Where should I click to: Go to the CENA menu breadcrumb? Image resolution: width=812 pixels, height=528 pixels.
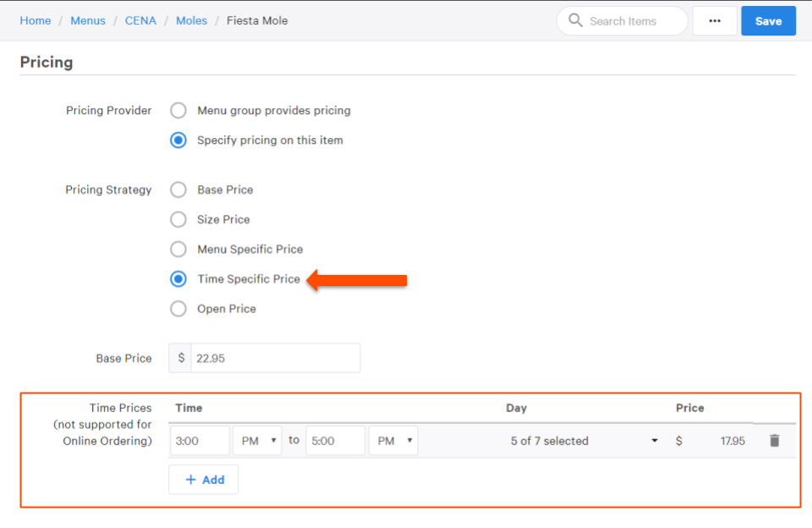140,20
